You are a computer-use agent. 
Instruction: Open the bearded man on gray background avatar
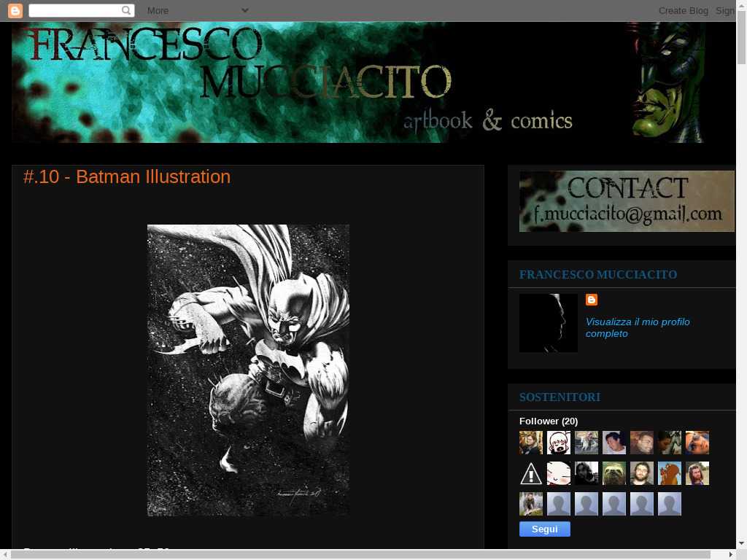(642, 473)
